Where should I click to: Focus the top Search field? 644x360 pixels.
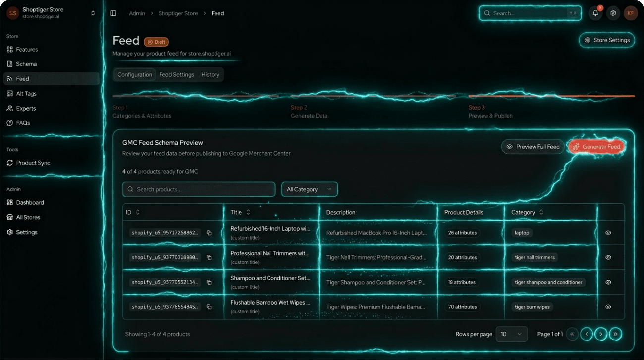[x=530, y=13]
